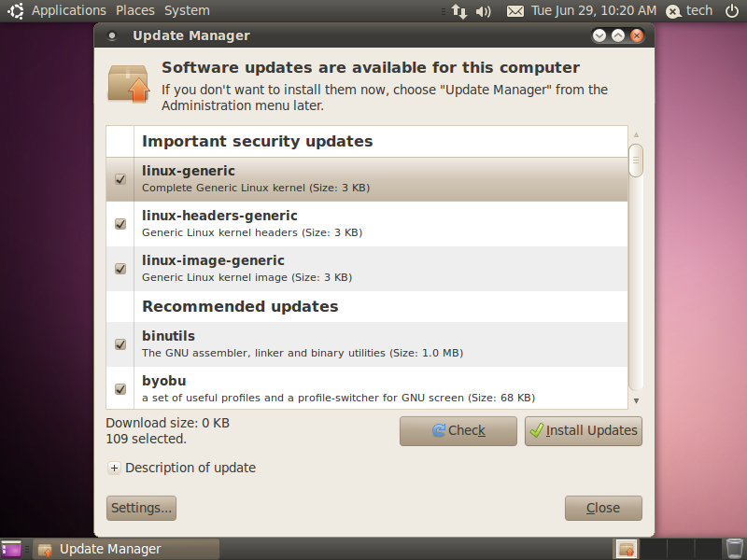Viewport: 747px width, 560px height.
Task: Uncheck the byobu update
Action: point(120,389)
